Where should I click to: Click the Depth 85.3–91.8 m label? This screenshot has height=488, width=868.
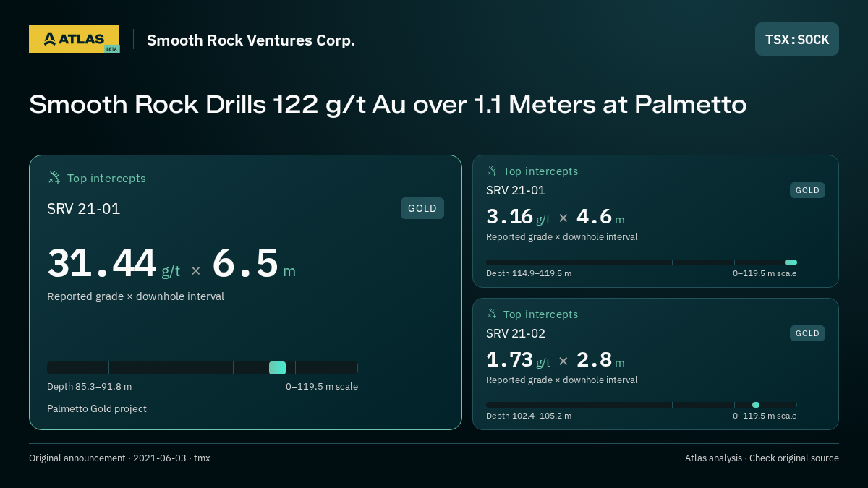[90, 387]
